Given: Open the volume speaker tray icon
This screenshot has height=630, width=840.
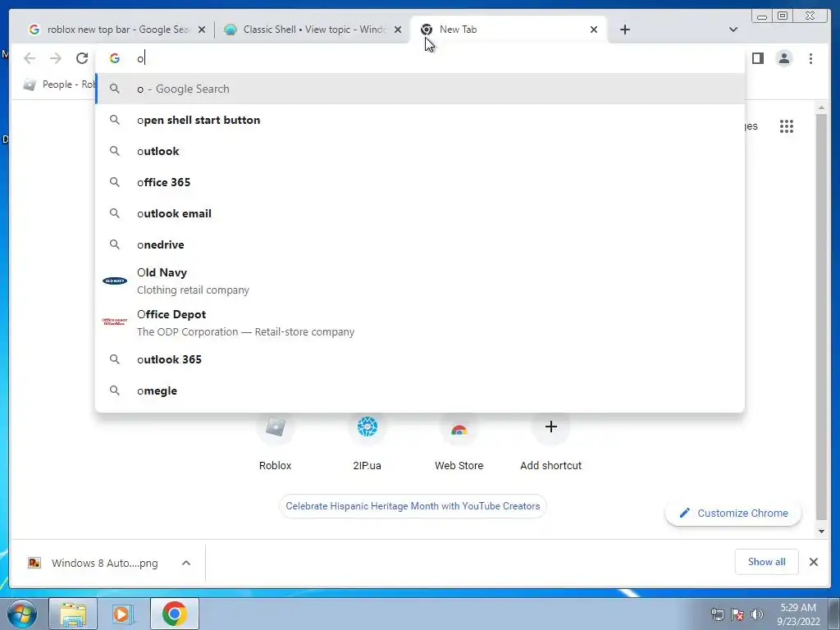Looking at the screenshot, I should coord(756,614).
